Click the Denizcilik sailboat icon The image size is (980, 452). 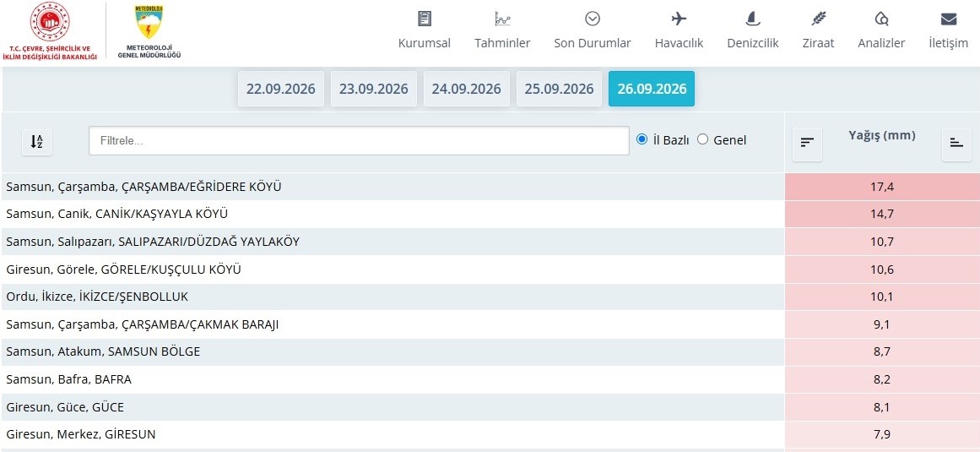coord(753,19)
